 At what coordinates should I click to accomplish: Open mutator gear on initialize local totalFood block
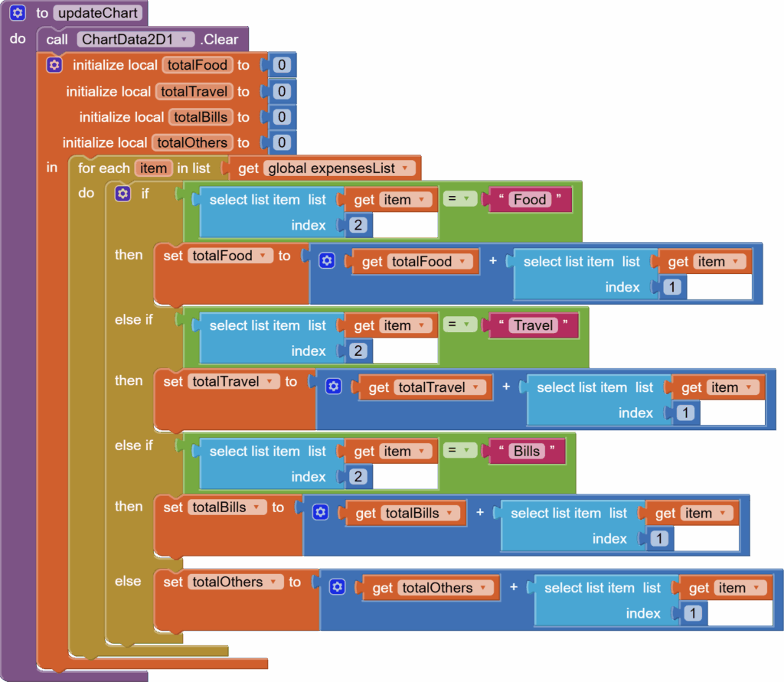point(54,65)
